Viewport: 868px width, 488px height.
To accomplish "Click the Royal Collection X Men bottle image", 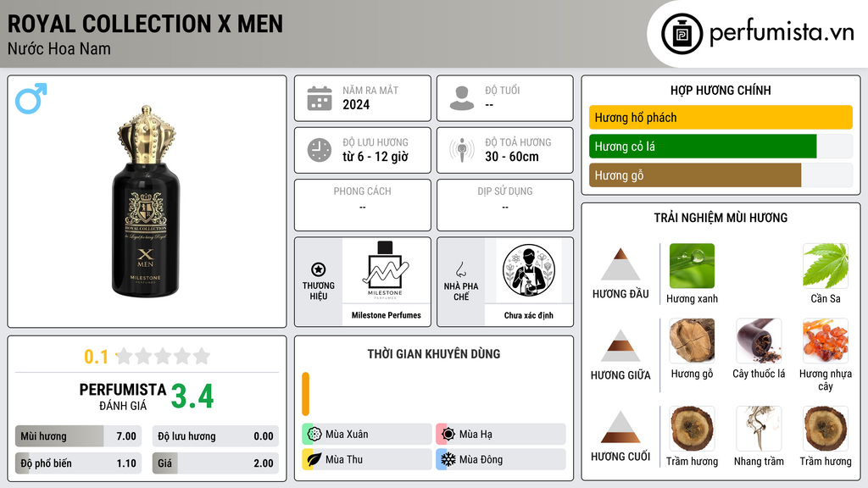I will (x=146, y=202).
